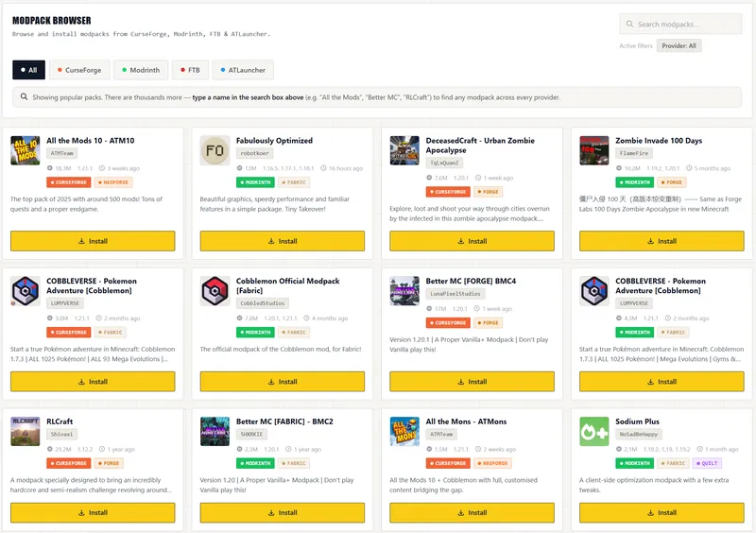
Task: Open the All the Mons pack thumbnail
Action: (x=404, y=431)
